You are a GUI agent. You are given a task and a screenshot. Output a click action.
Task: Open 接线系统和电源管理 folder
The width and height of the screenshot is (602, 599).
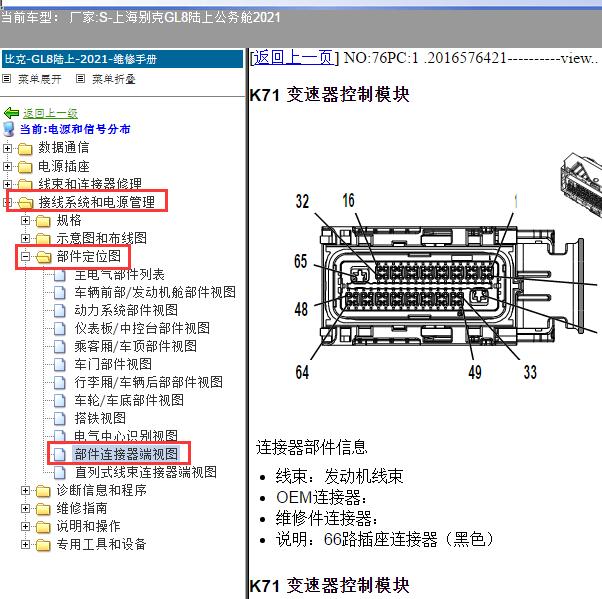coord(96,202)
